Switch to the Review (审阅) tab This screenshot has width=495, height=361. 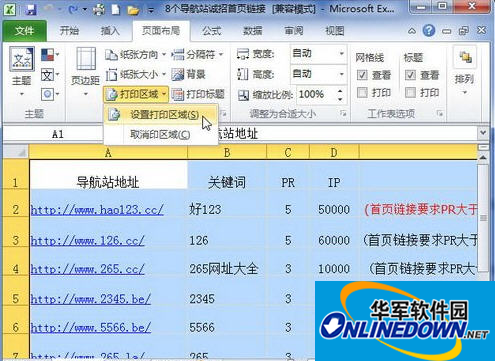[294, 31]
